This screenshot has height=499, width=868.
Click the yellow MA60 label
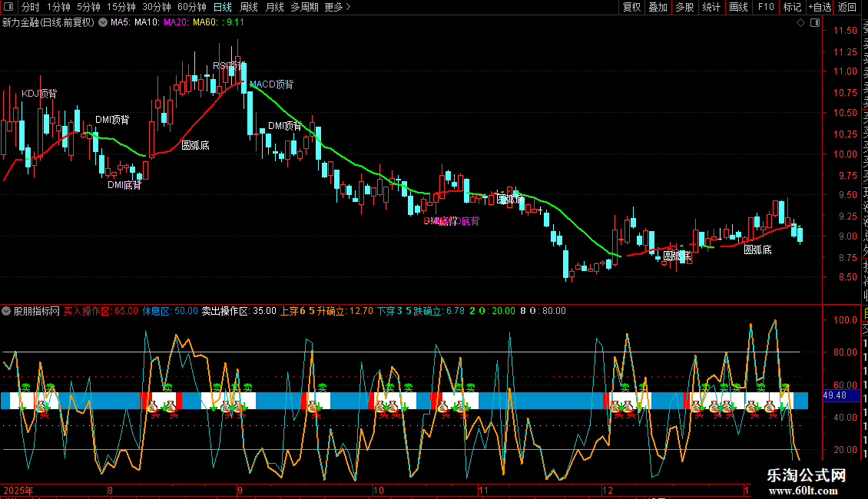click(x=205, y=23)
